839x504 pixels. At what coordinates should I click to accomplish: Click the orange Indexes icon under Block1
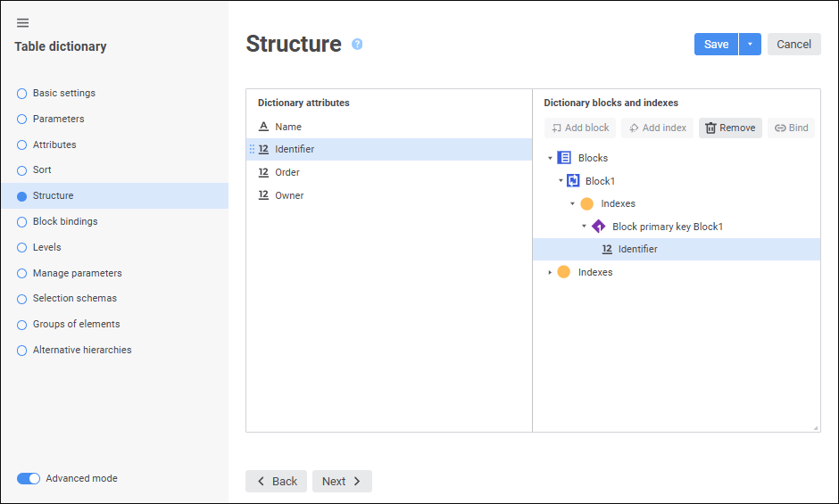[x=586, y=203]
